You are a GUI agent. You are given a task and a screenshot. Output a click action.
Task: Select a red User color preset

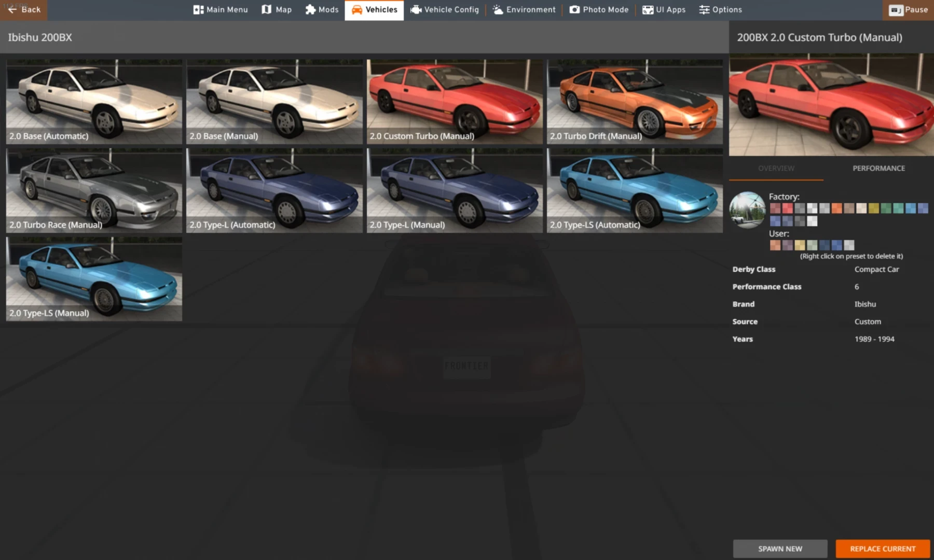pos(775,245)
